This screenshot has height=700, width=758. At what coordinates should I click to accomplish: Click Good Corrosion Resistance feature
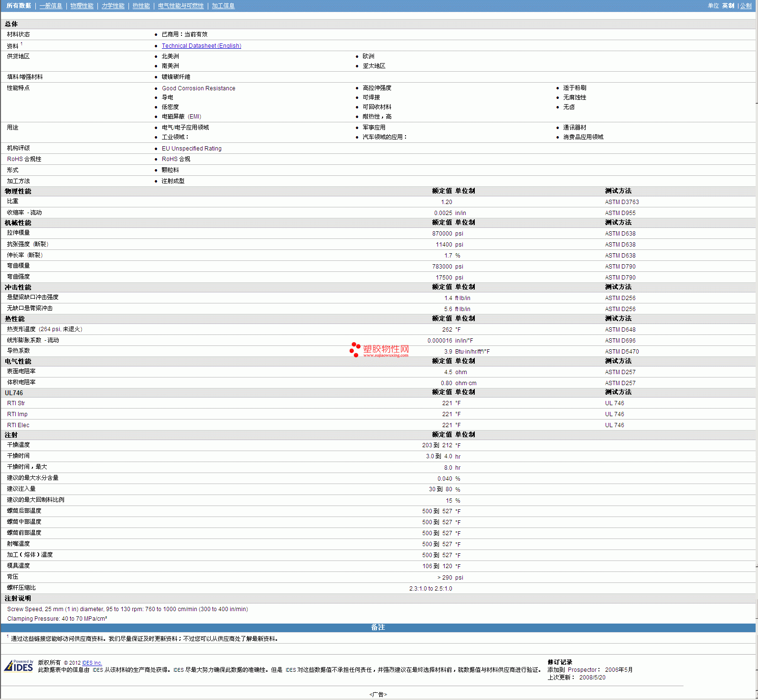point(198,88)
